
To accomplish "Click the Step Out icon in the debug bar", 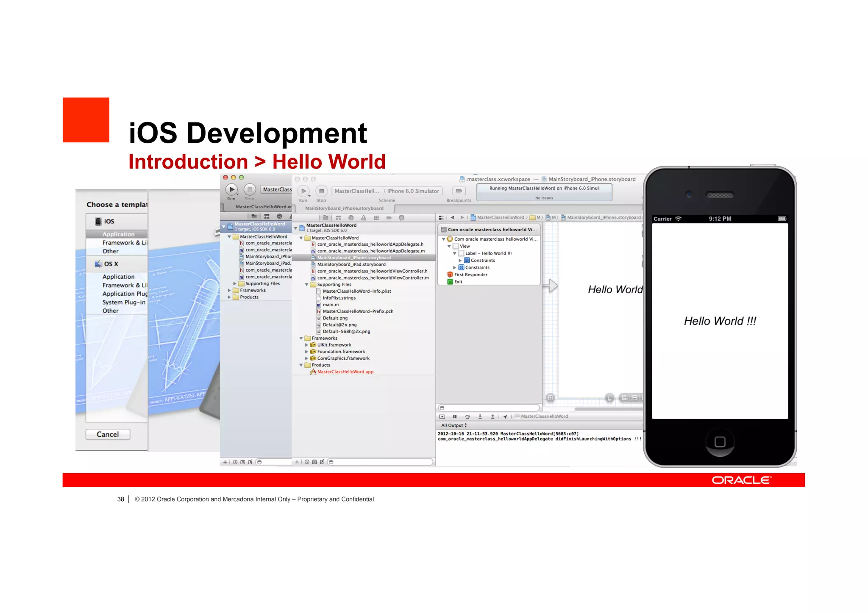I will click(492, 417).
